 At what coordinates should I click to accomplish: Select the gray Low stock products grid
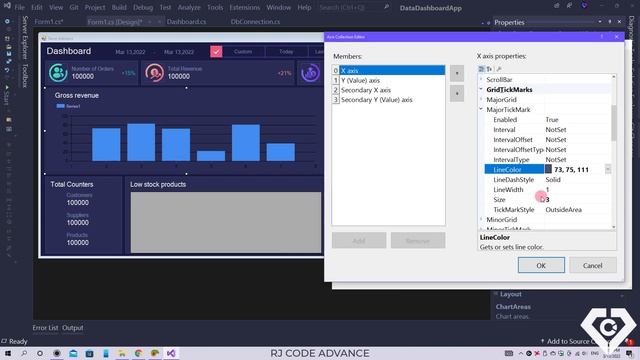[x=226, y=222]
